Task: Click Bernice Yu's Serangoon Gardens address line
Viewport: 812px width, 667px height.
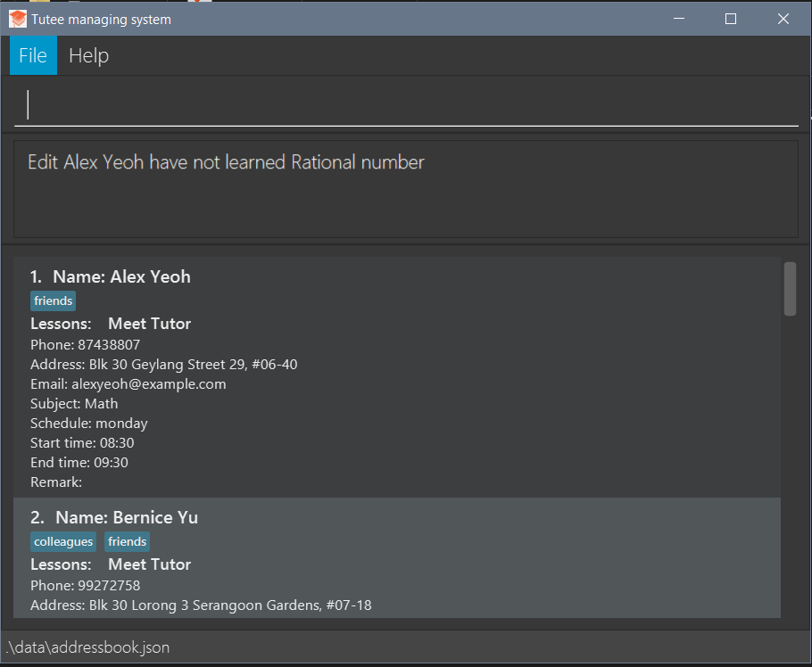Action: click(201, 605)
